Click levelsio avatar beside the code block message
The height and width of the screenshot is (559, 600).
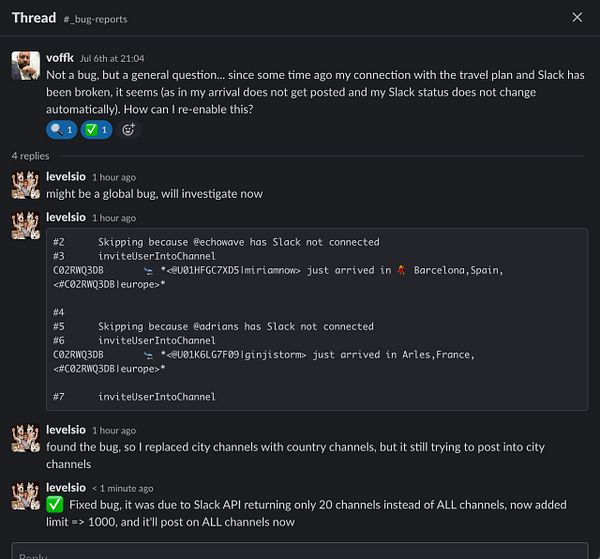tap(25, 225)
